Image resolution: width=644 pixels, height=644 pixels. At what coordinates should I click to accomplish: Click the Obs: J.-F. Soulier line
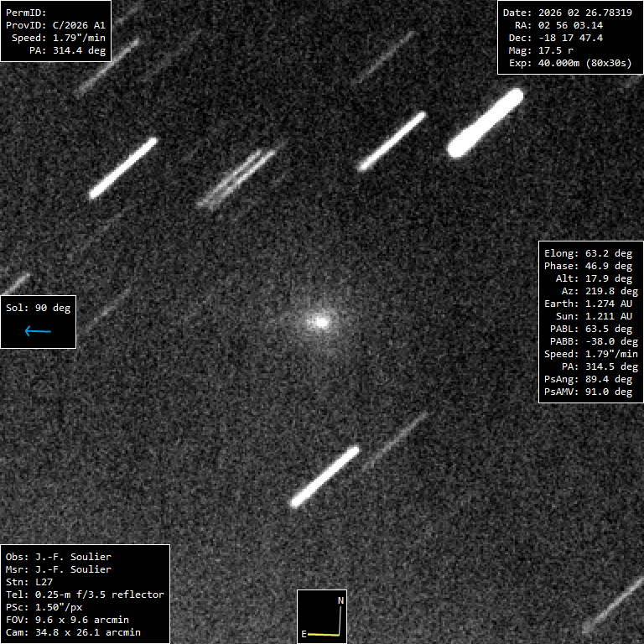click(x=59, y=557)
